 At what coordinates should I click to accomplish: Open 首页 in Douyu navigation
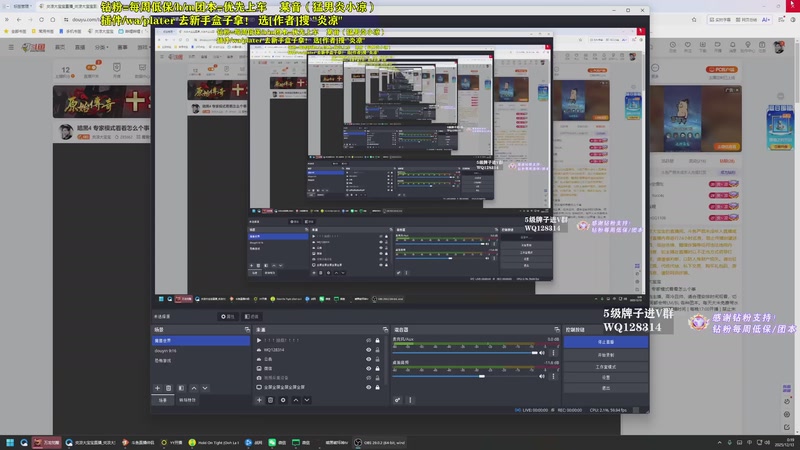60,47
